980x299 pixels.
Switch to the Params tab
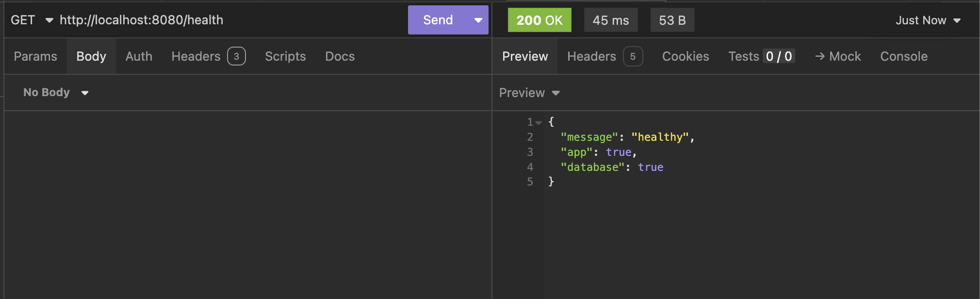coord(35,56)
